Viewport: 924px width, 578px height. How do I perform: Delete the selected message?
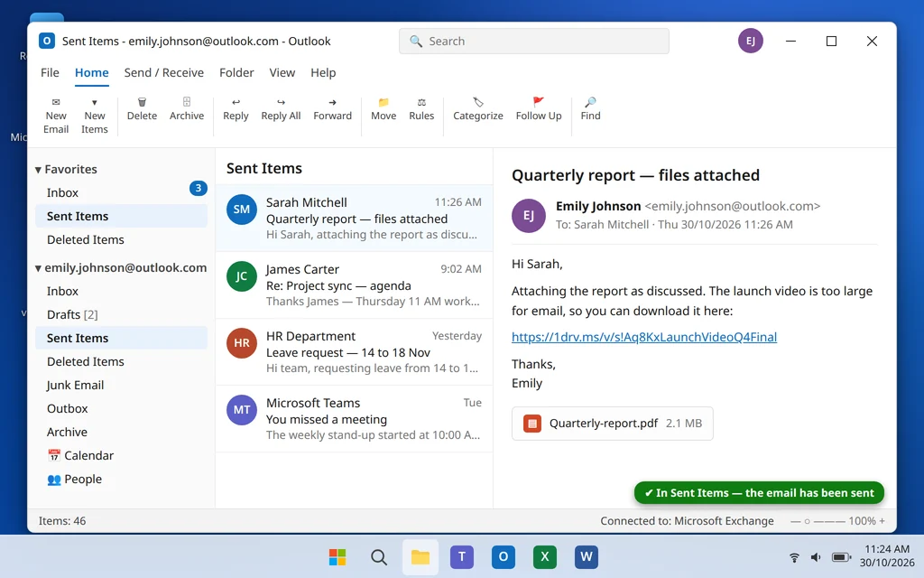142,109
